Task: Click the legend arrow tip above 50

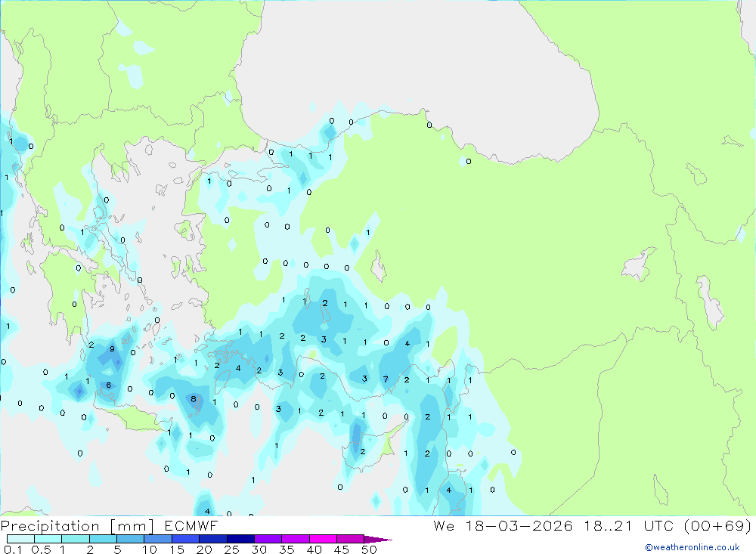Action: (378, 540)
